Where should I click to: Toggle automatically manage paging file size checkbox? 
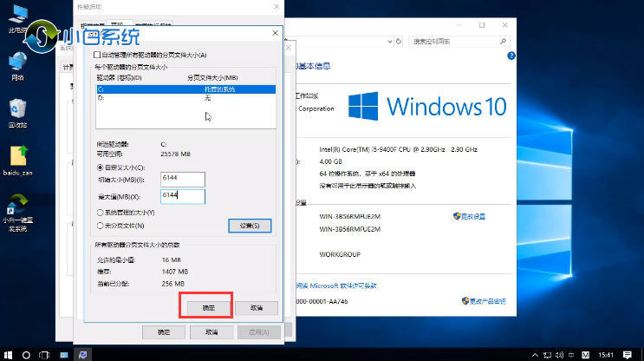pos(97,55)
